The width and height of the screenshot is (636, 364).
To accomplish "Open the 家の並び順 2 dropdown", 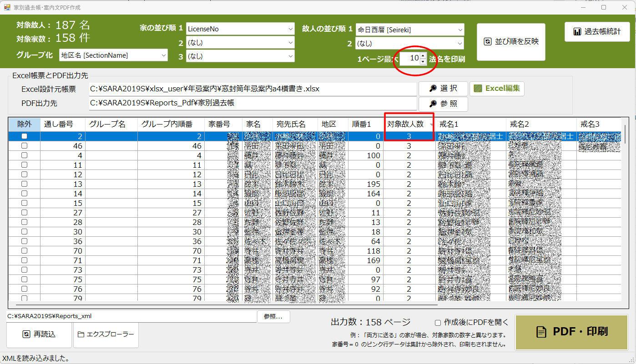I will point(240,43).
